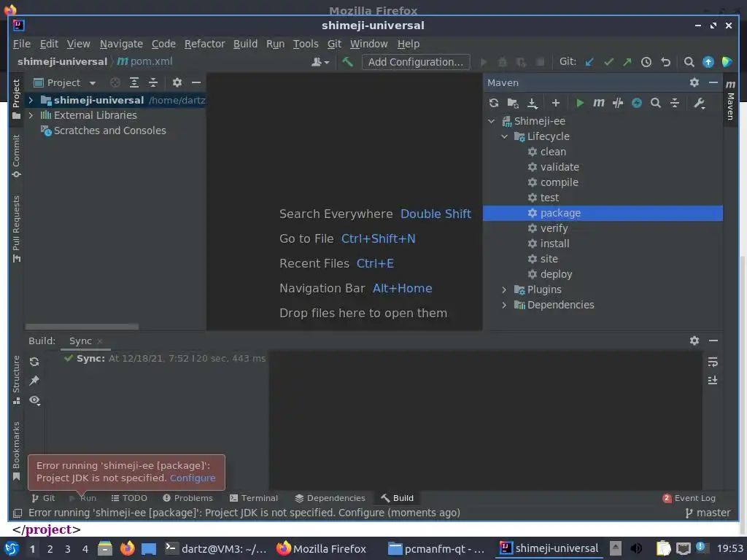Collapse all in Maven tool window
The width and height of the screenshot is (747, 560).
(x=675, y=103)
